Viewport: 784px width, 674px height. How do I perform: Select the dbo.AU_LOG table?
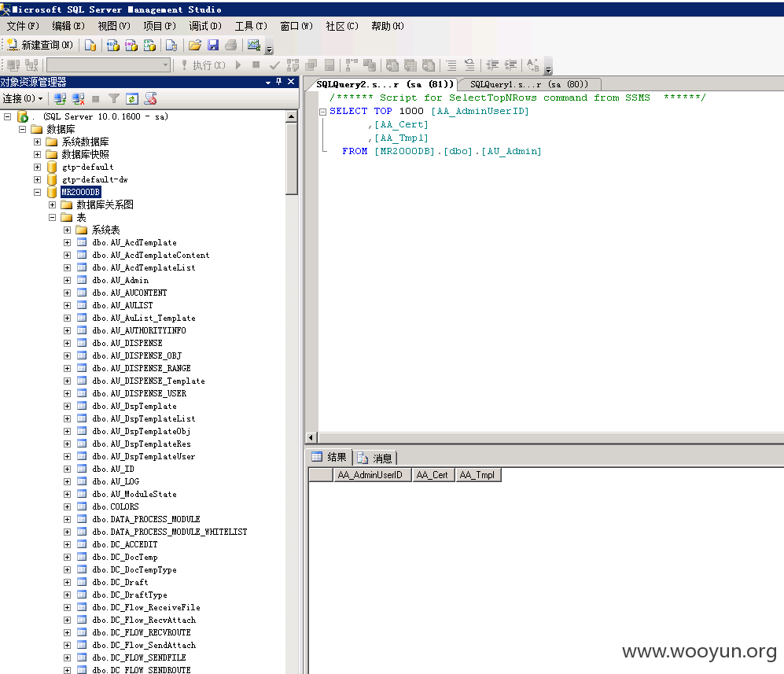click(116, 481)
